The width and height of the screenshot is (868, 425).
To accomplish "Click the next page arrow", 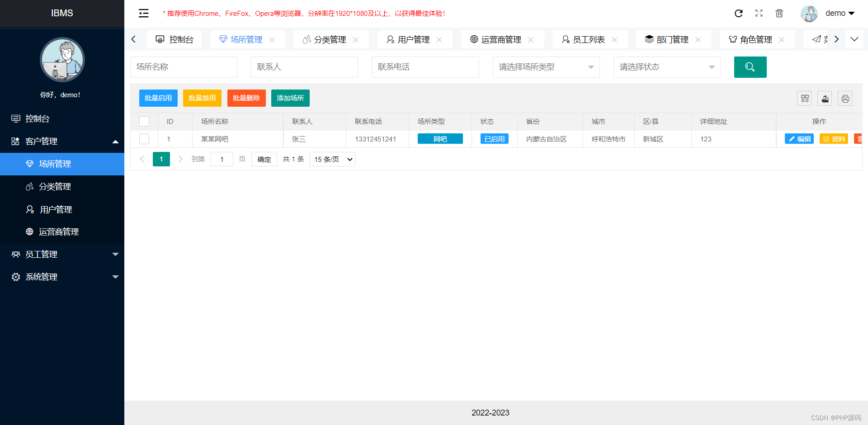I will [180, 159].
